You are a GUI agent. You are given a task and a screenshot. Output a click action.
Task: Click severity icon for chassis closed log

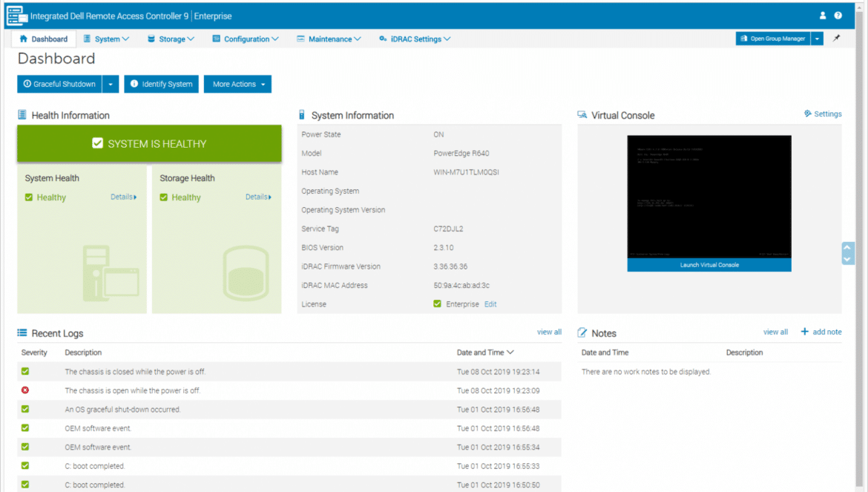(25, 371)
